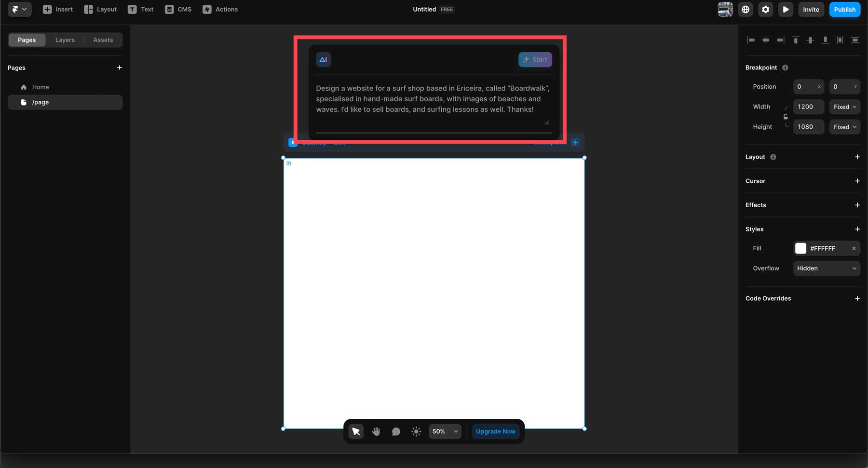The height and width of the screenshot is (468, 868).
Task: Click the AI assistant logo in the prompt box
Action: tap(323, 59)
